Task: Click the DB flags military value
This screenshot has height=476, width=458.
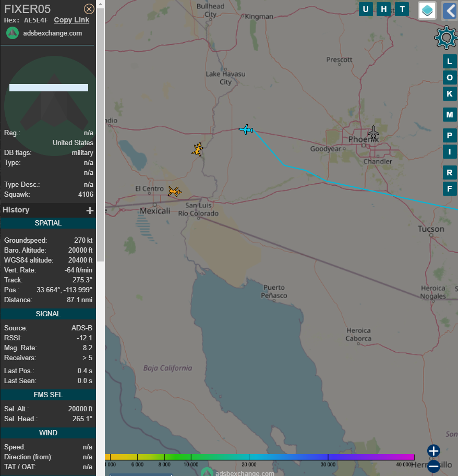Action: (x=82, y=153)
